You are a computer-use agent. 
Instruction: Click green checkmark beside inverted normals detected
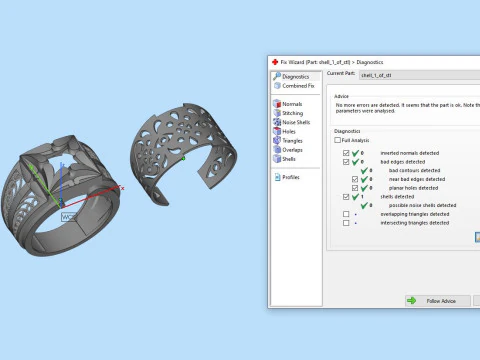(x=355, y=153)
